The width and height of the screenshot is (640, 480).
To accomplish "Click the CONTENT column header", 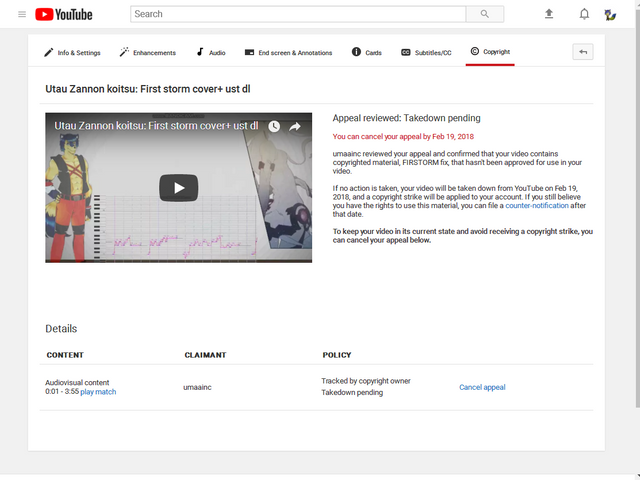I will (65, 355).
